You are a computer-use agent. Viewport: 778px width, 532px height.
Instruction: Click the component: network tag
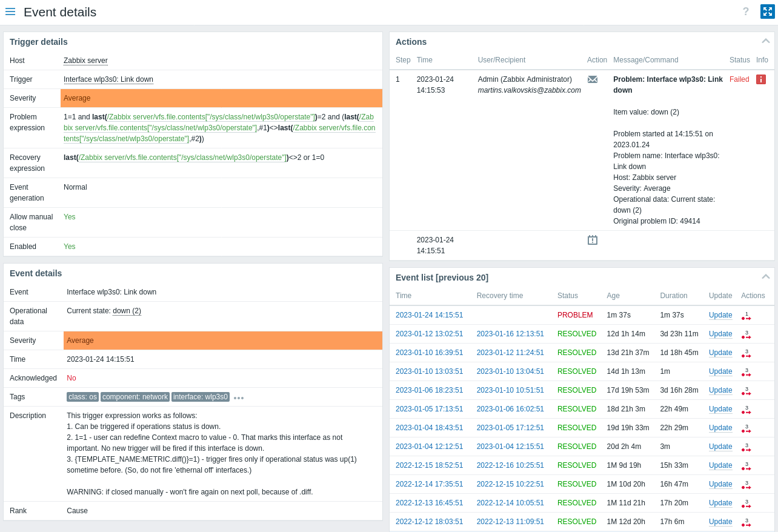[x=135, y=397]
